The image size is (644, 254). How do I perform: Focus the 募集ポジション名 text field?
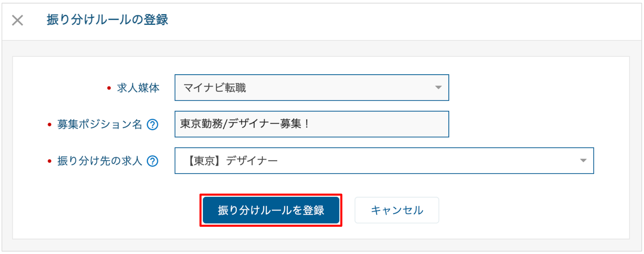click(312, 124)
